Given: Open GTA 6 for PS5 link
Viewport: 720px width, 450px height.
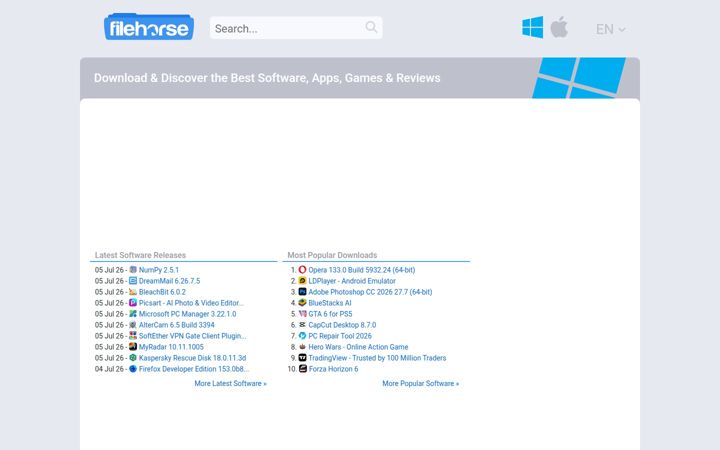Looking at the screenshot, I should pyautogui.click(x=330, y=314).
